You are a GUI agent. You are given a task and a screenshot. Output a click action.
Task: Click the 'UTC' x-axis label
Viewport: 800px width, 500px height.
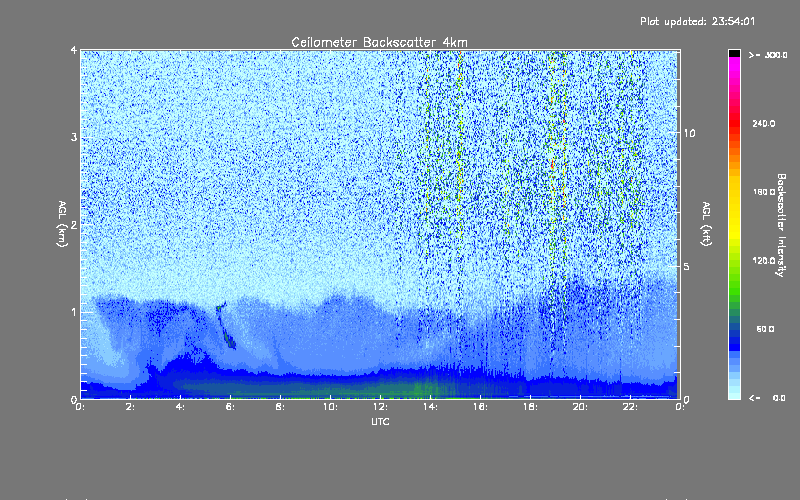point(380,421)
